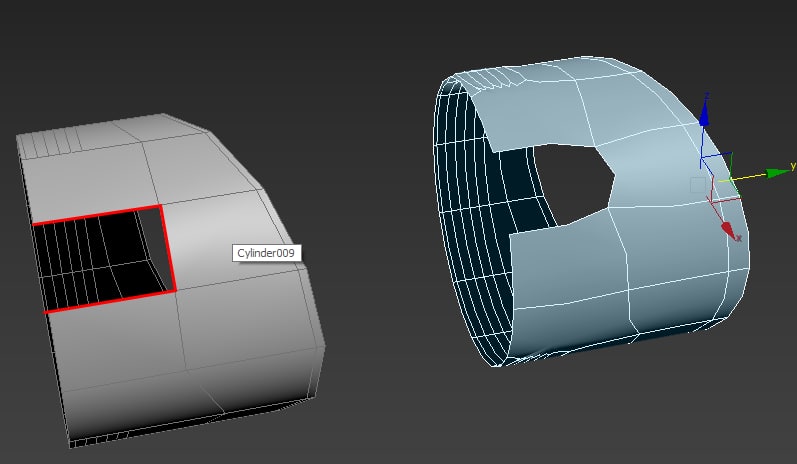Click the Cylinder009 tooltip label
The width and height of the screenshot is (797, 464).
(x=266, y=253)
